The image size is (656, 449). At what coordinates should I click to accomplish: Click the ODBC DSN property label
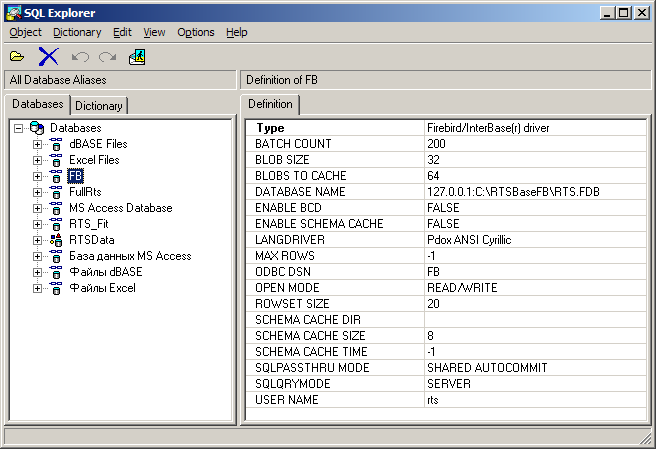click(x=283, y=272)
